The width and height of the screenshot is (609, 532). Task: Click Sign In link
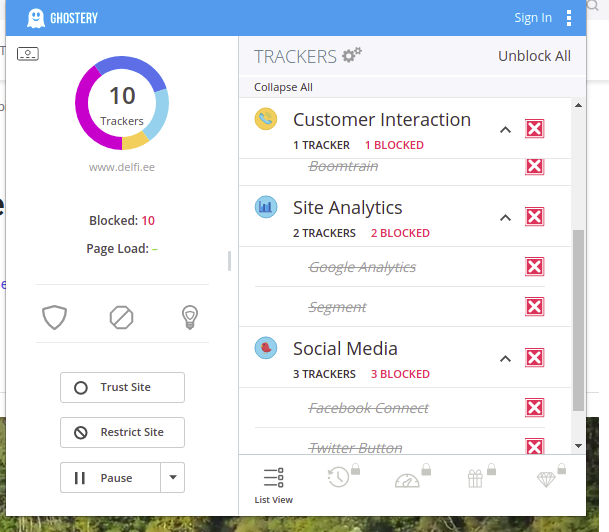click(x=533, y=17)
